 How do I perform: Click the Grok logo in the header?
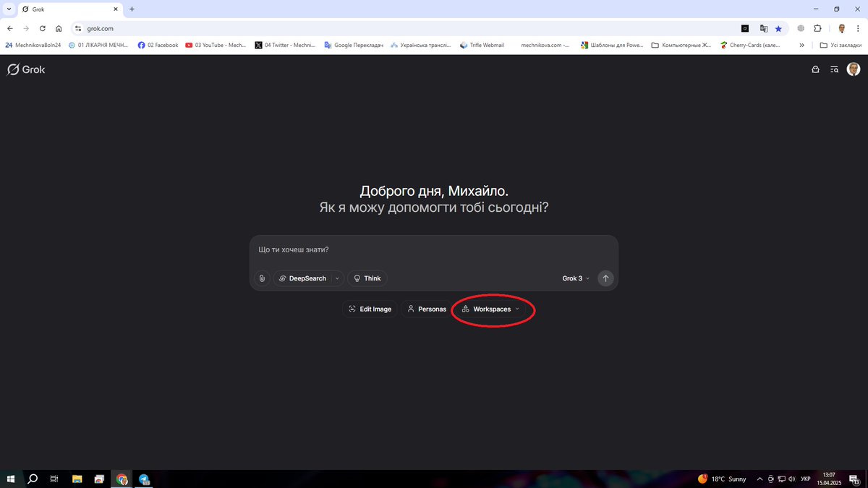[x=26, y=69]
